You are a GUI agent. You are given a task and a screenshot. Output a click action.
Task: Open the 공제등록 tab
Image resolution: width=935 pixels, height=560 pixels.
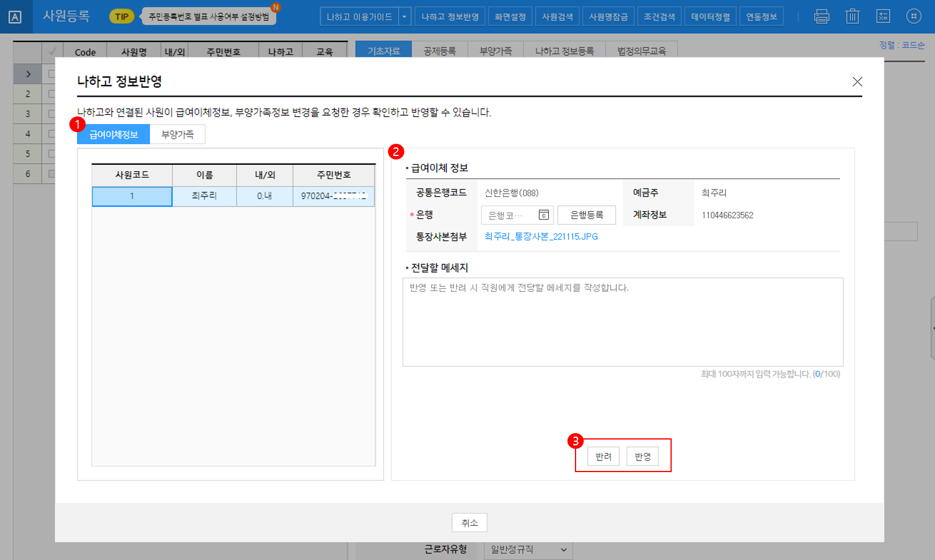coord(440,51)
